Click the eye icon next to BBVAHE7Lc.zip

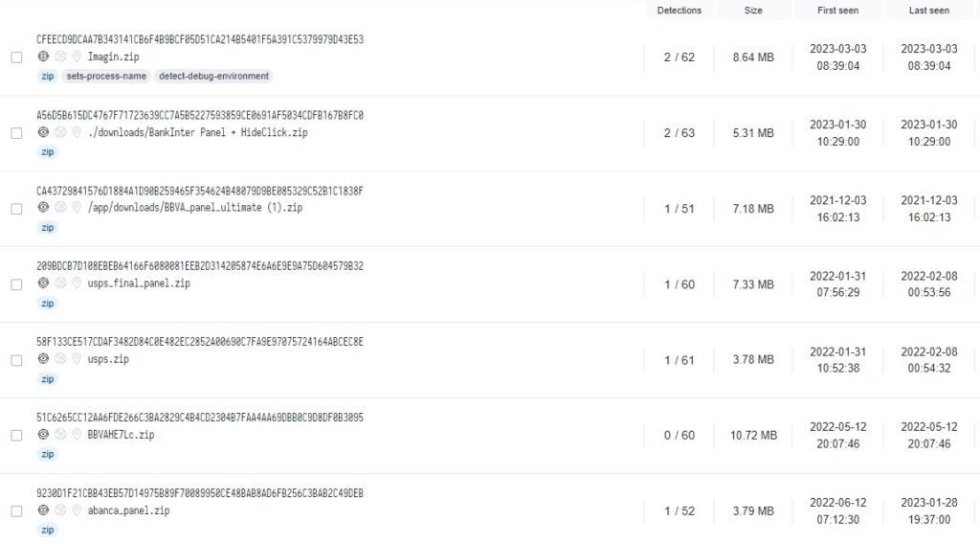pyautogui.click(x=43, y=435)
